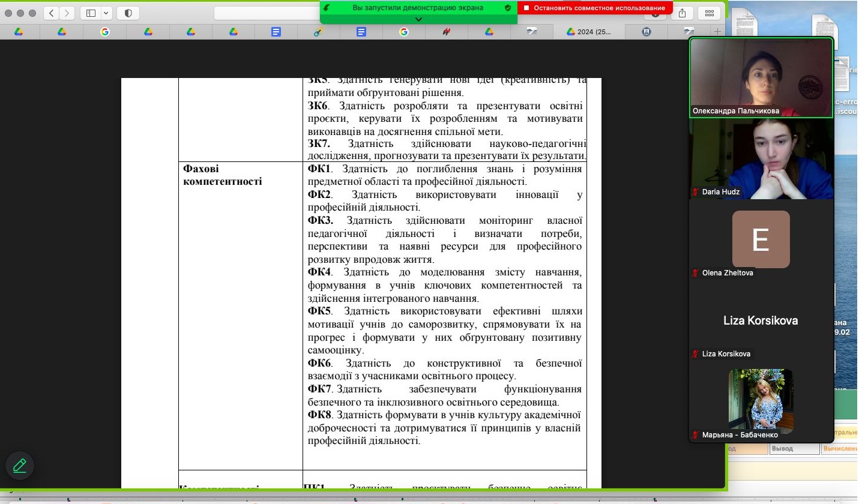
Task: Open the Safari tab overview grid
Action: pos(709,13)
